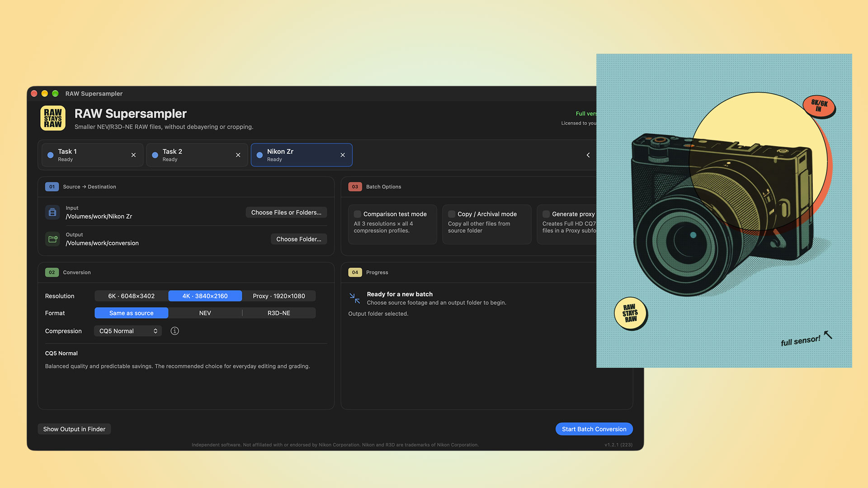The image size is (868, 488).
Task: Enable Copy / Archival mode checkbox
Action: tap(452, 214)
